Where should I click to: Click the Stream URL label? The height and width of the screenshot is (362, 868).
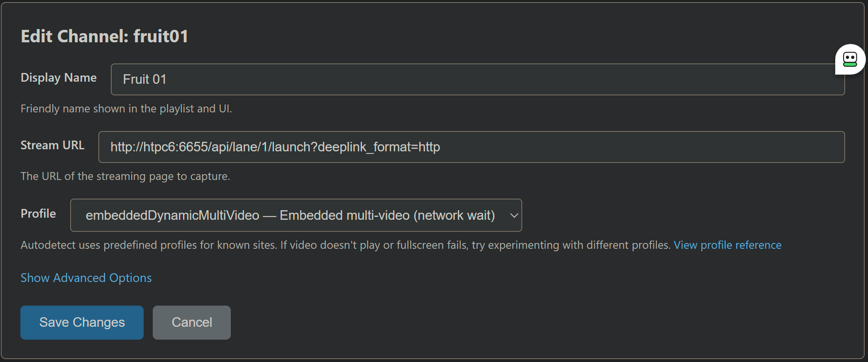(52, 145)
